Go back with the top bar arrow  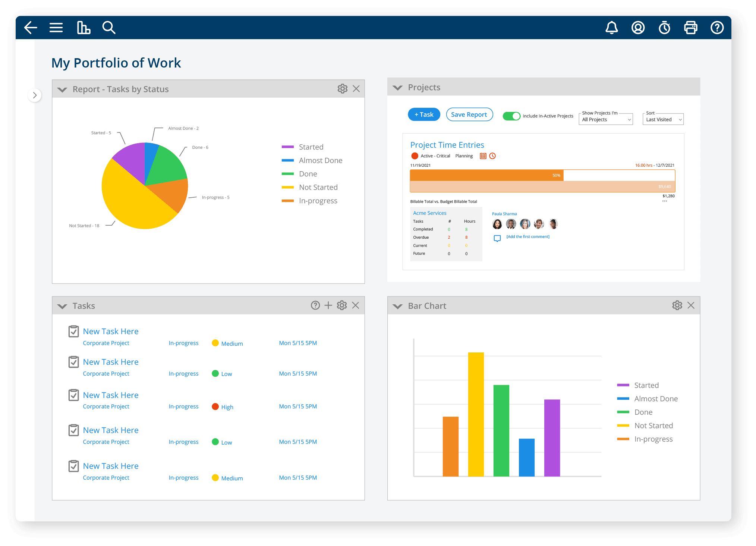click(x=31, y=28)
